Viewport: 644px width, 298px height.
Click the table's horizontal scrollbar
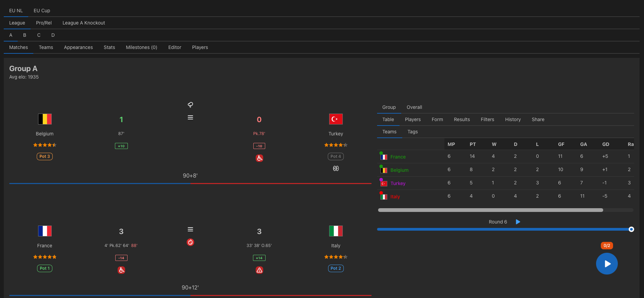click(491, 210)
